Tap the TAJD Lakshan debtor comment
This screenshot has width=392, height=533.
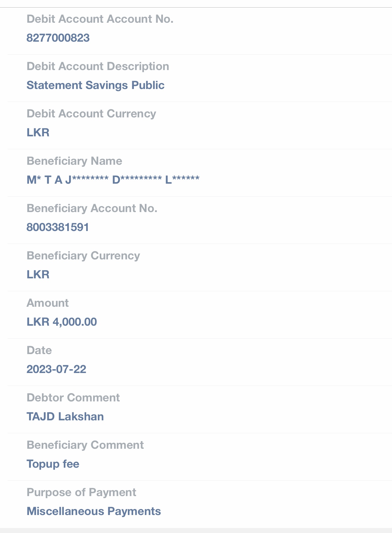click(65, 417)
